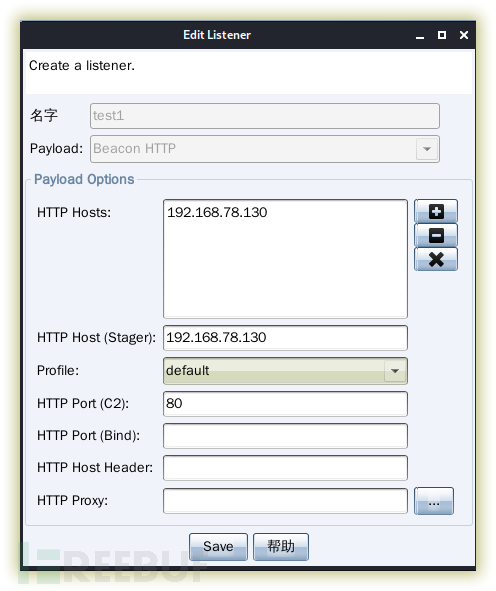Save the listener configuration
This screenshot has height=591, width=496.
pos(218,547)
